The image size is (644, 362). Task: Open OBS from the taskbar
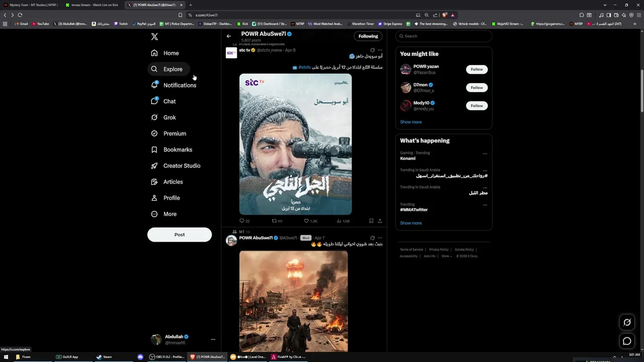tap(167, 357)
